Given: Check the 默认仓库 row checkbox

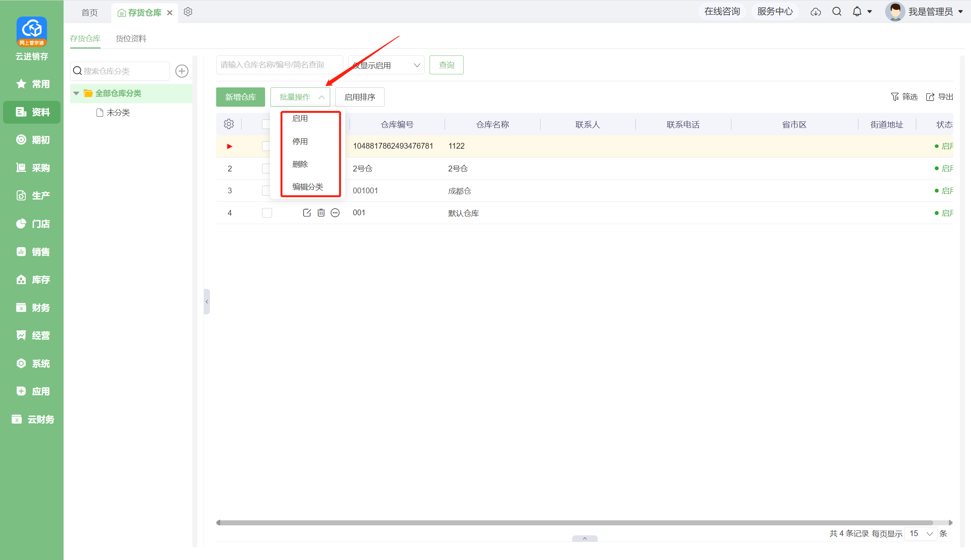Looking at the screenshot, I should [x=267, y=213].
